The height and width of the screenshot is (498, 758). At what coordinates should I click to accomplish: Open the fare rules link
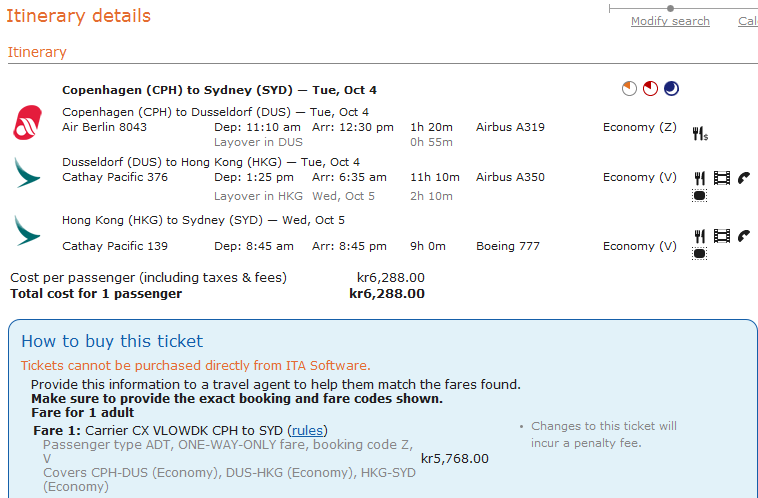(307, 430)
